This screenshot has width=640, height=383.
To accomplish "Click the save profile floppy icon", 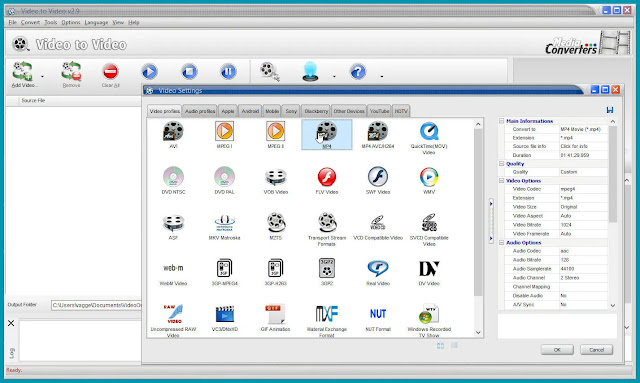I will point(610,110).
